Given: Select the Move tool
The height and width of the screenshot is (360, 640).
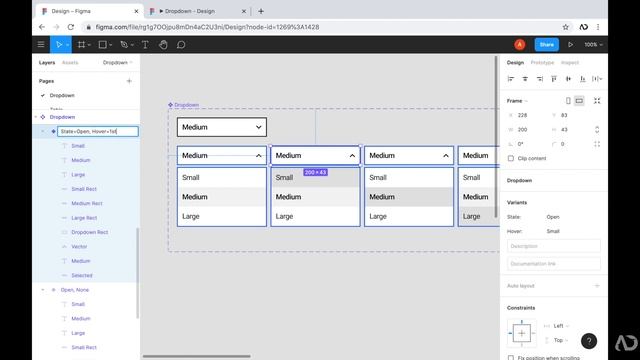Looking at the screenshot, I should coord(59,44).
